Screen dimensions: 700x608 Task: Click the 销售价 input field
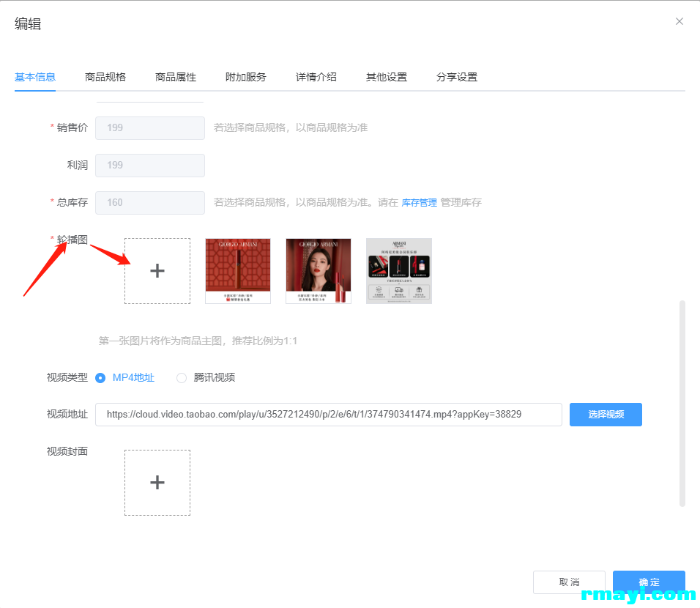[150, 127]
